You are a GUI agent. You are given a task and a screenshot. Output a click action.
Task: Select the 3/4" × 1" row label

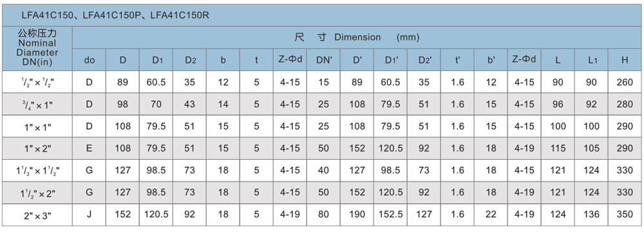pos(37,104)
